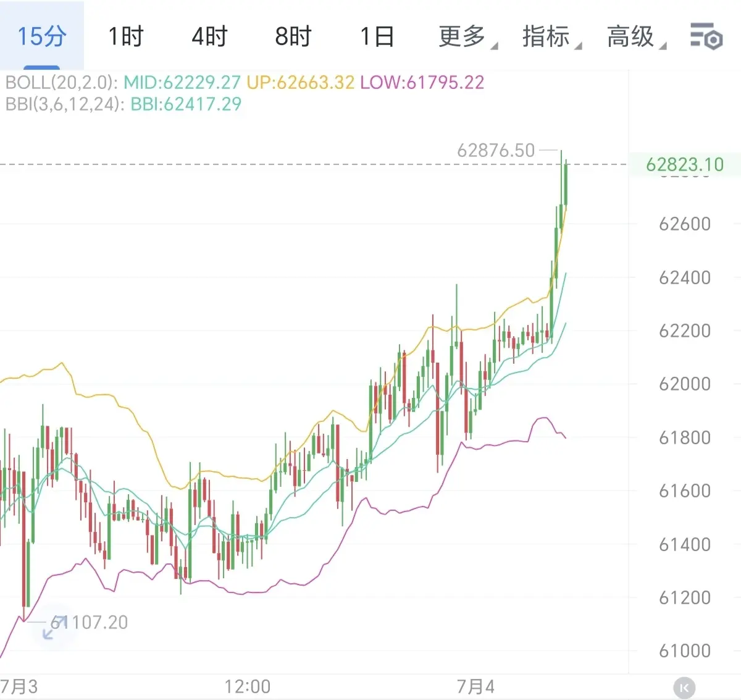Switch to the 8时 timeframe
The image size is (741, 700).
click(x=293, y=36)
